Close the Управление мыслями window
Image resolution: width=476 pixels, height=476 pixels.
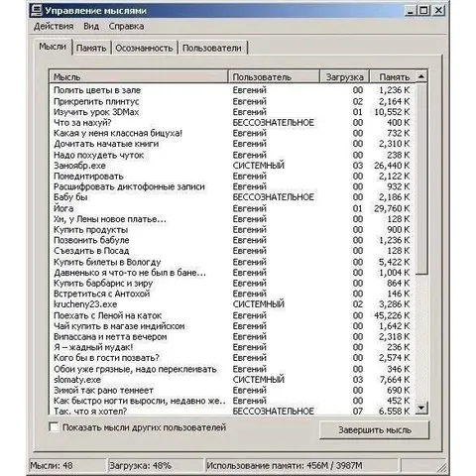click(438, 11)
